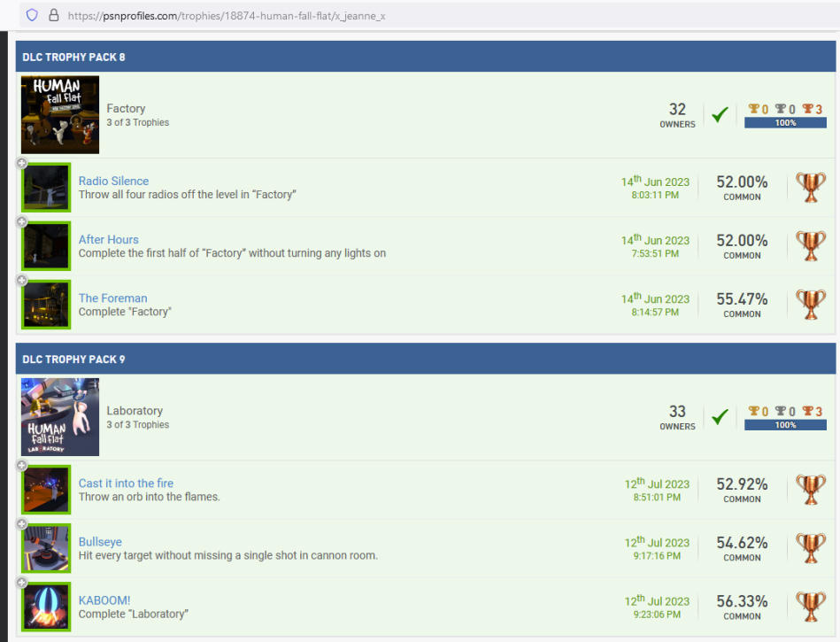Open the Radio Silence trophy page
The image size is (840, 642).
pyautogui.click(x=113, y=181)
